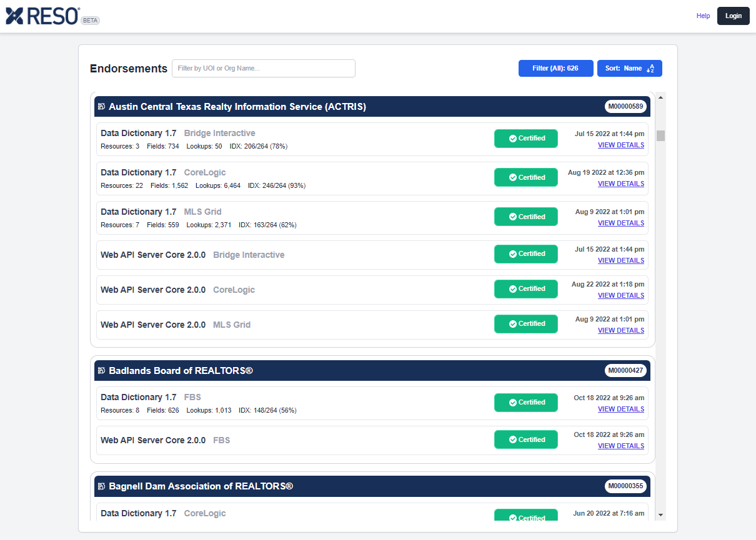Click the endorsements list scrollbar thumb
The image size is (756, 540).
[x=660, y=135]
